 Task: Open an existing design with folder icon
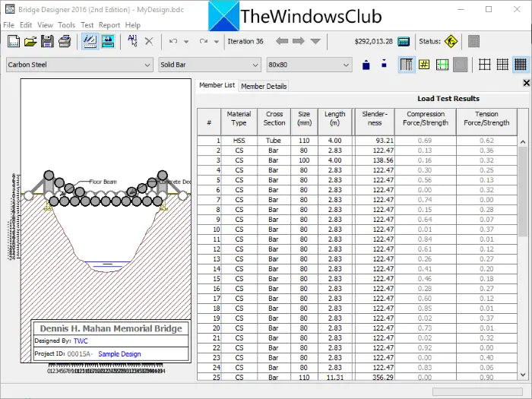tap(30, 41)
